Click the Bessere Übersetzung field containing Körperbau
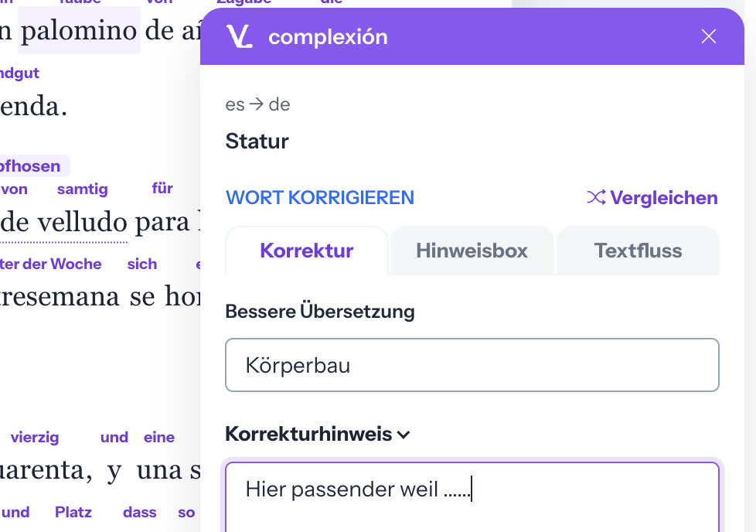The width and height of the screenshot is (756, 532). coord(472,365)
